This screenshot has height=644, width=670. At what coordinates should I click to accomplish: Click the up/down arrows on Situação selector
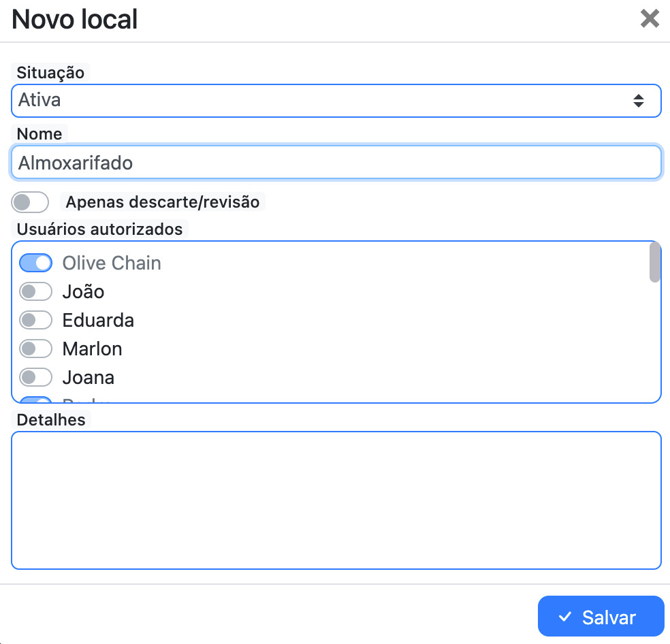coord(639,100)
